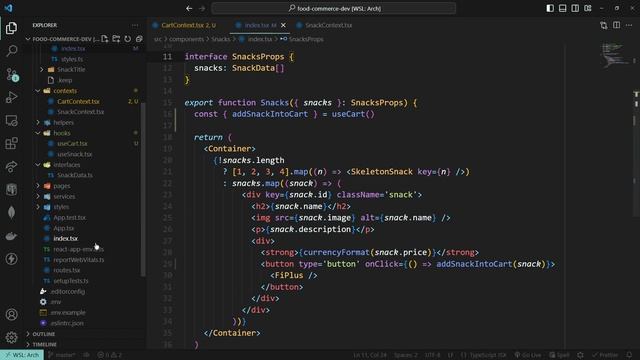Go forward with the navigation arrow
The height and width of the screenshot is (360, 640).
click(202, 8)
